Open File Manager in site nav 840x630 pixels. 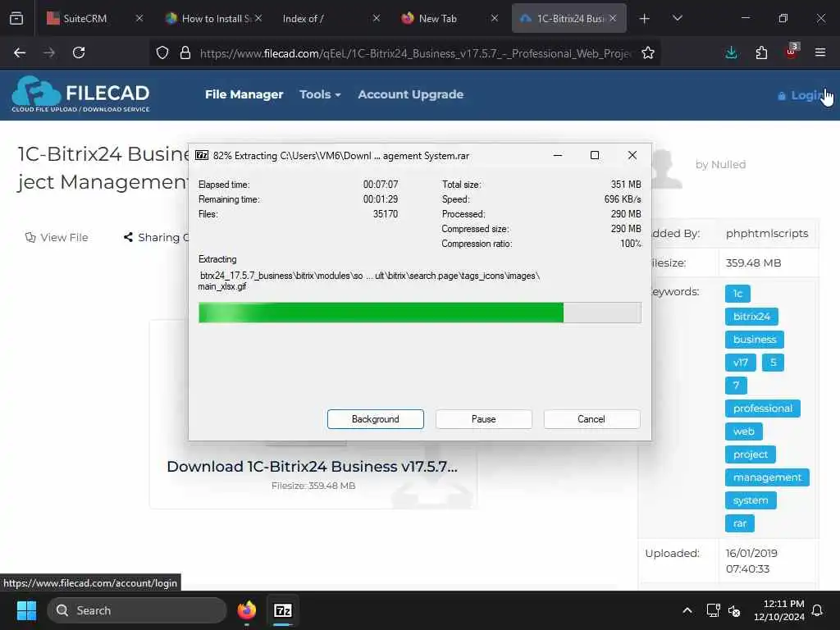(244, 94)
